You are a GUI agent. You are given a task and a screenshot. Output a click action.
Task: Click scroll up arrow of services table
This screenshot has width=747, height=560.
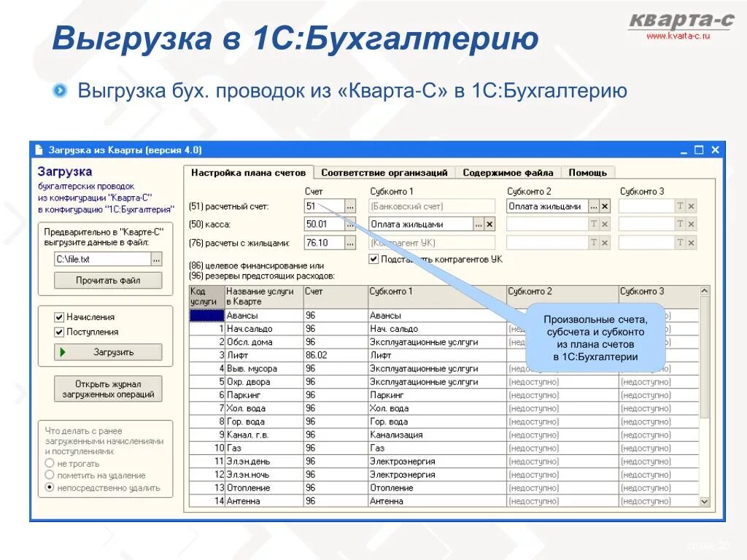pyautogui.click(x=704, y=290)
